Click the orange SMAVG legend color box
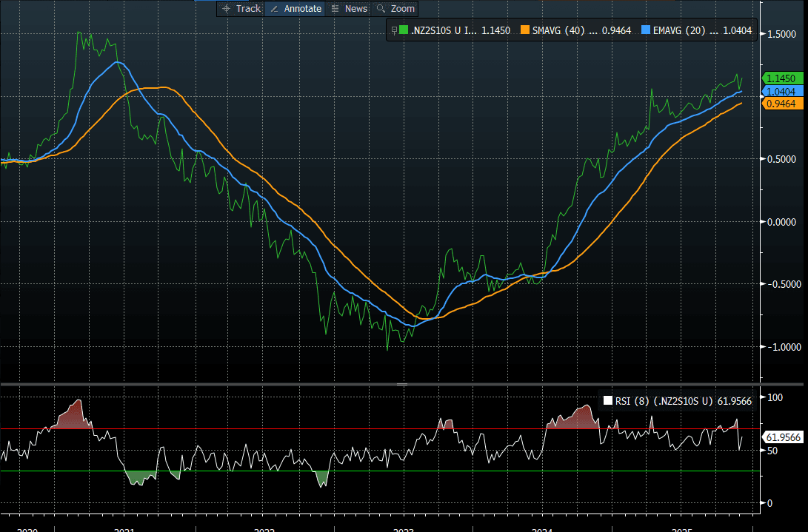 coord(526,30)
